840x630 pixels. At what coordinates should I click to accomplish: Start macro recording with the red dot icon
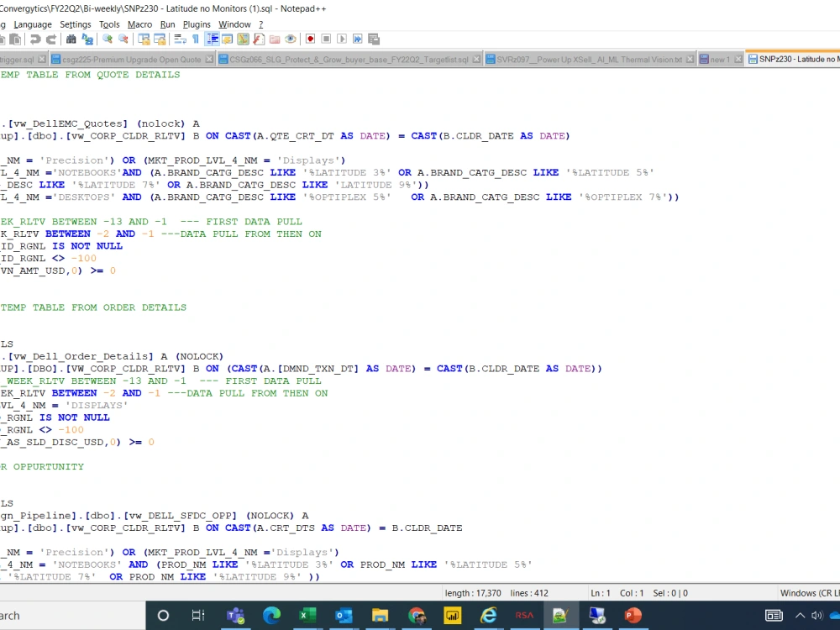(310, 39)
